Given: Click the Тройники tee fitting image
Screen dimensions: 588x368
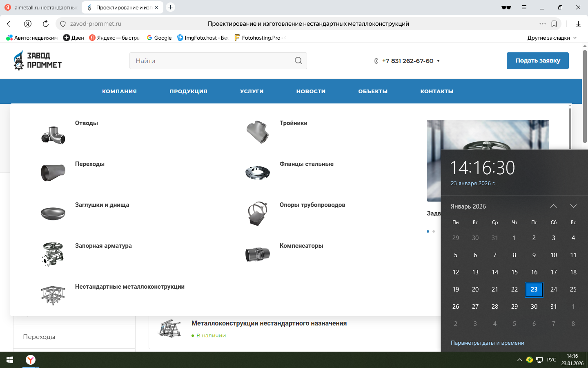Looking at the screenshot, I should coord(258,132).
